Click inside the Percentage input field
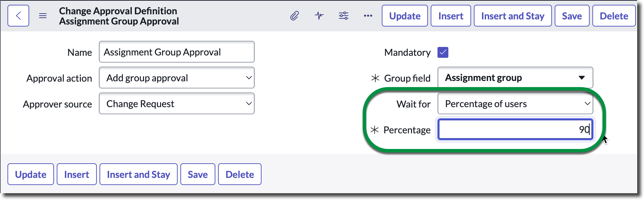This screenshot has height=200, width=644. [x=515, y=130]
